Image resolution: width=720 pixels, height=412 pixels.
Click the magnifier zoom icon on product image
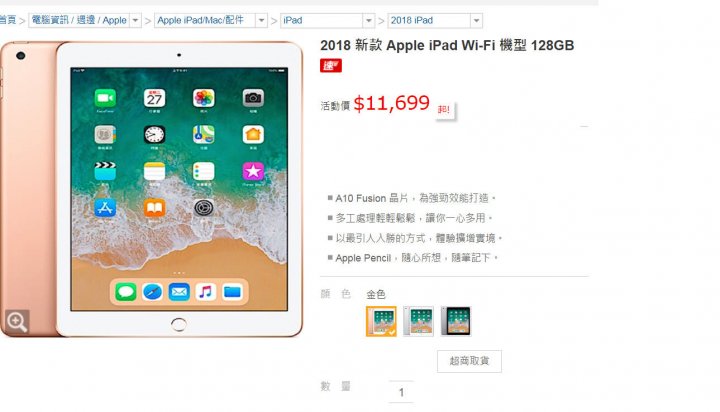(17, 321)
